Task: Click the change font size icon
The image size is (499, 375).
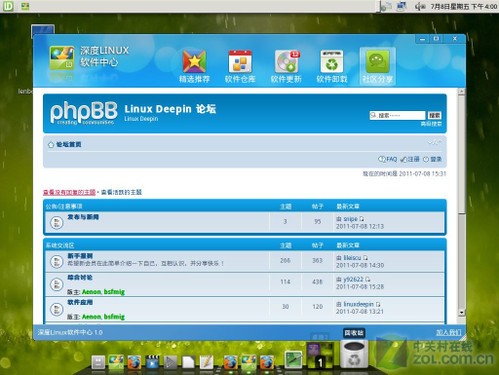Action: [435, 143]
